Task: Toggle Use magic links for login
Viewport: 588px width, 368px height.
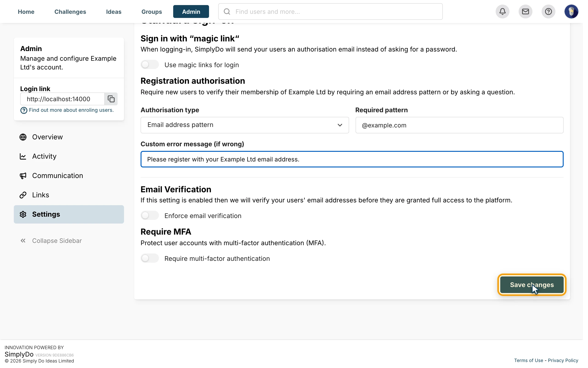Action: click(x=150, y=65)
